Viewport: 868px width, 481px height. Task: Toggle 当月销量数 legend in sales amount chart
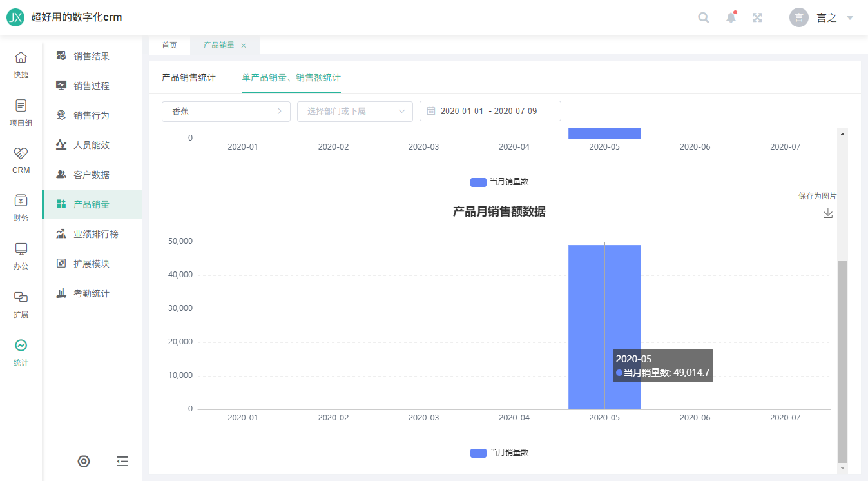click(500, 453)
